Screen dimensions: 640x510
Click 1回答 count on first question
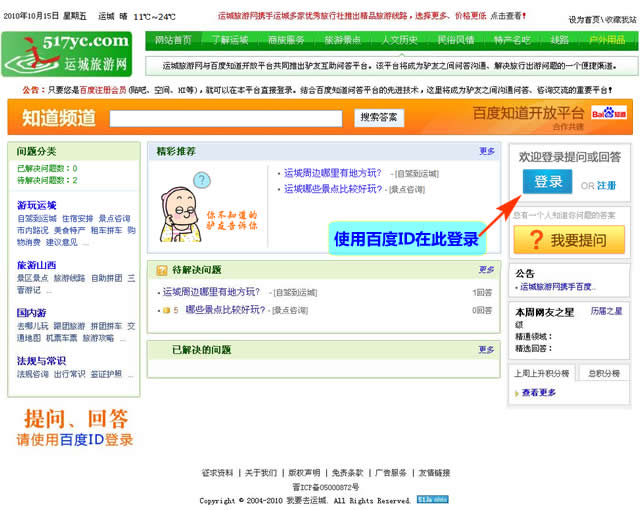click(482, 292)
